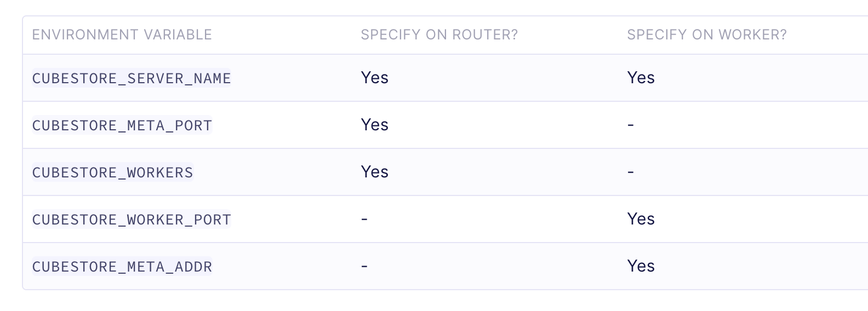
Task: Click router Yes for CUBESTORE_WORKERS
Action: (x=375, y=172)
